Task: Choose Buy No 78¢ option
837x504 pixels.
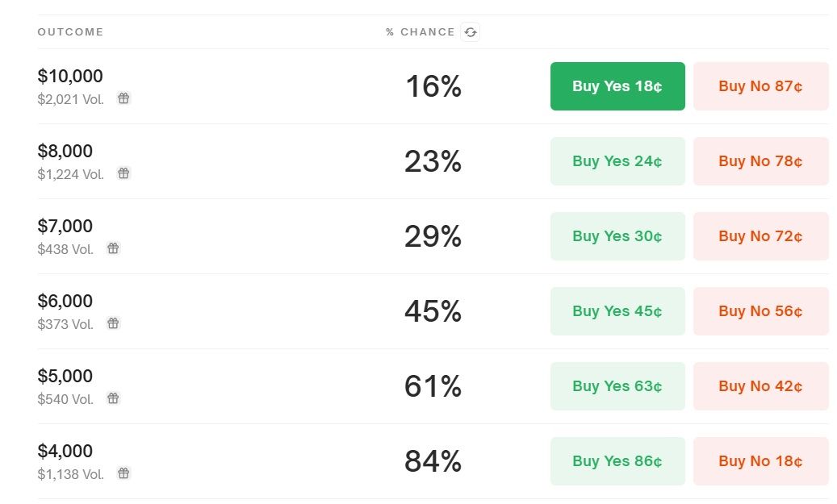Action: pyautogui.click(x=760, y=161)
